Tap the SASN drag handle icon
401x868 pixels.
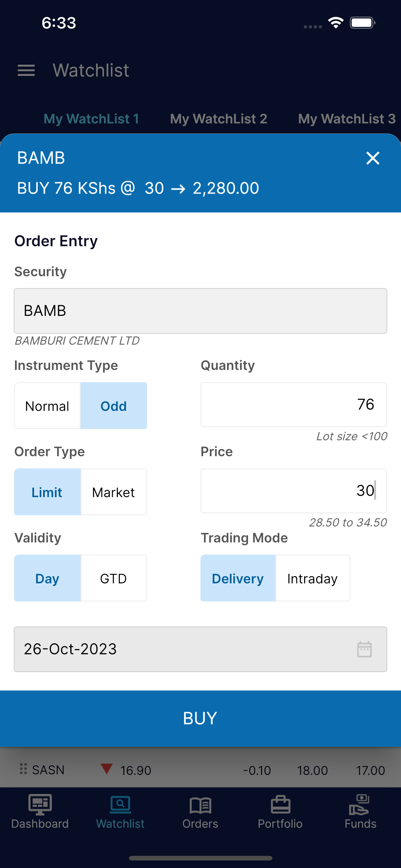[x=23, y=769]
